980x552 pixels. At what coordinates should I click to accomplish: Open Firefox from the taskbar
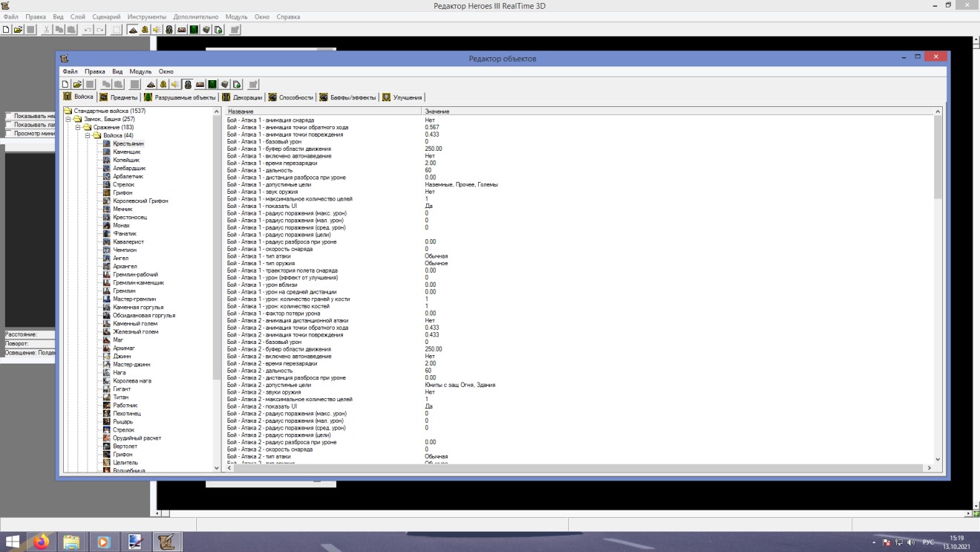(x=40, y=542)
